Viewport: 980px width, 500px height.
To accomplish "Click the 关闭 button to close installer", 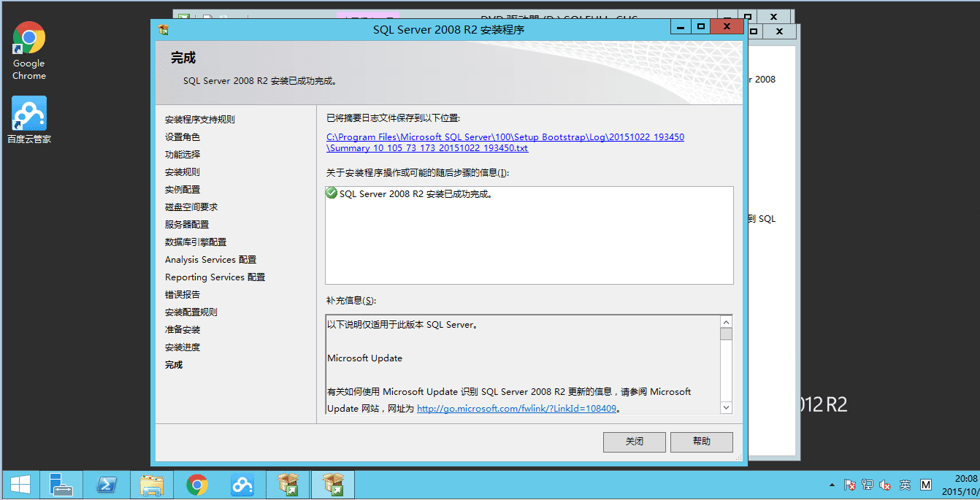I will pyautogui.click(x=633, y=442).
